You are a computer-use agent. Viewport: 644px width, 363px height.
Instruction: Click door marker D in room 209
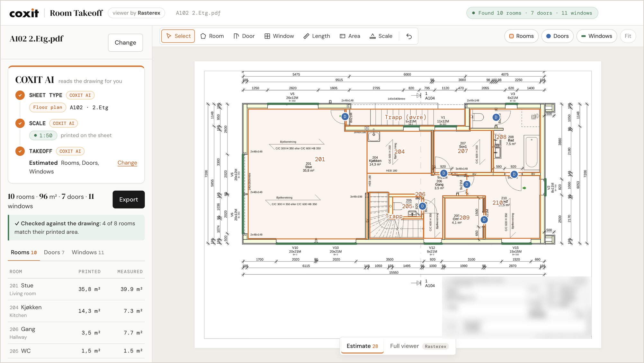tap(484, 220)
